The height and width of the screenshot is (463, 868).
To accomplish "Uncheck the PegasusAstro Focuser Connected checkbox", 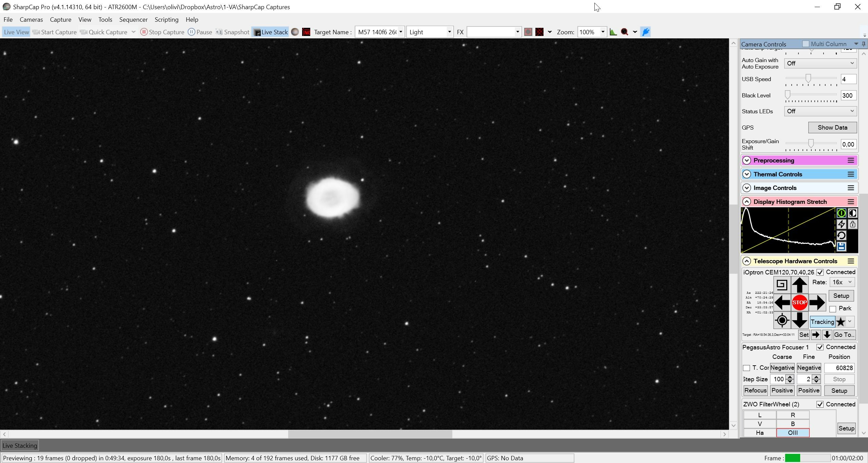I will (x=820, y=347).
